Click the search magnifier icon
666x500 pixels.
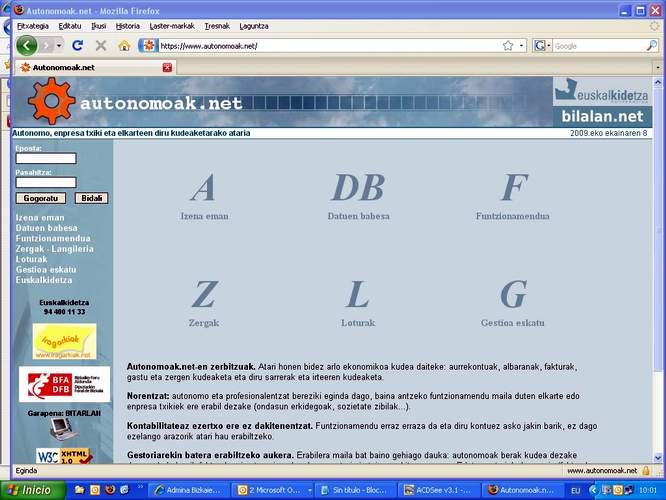(652, 45)
